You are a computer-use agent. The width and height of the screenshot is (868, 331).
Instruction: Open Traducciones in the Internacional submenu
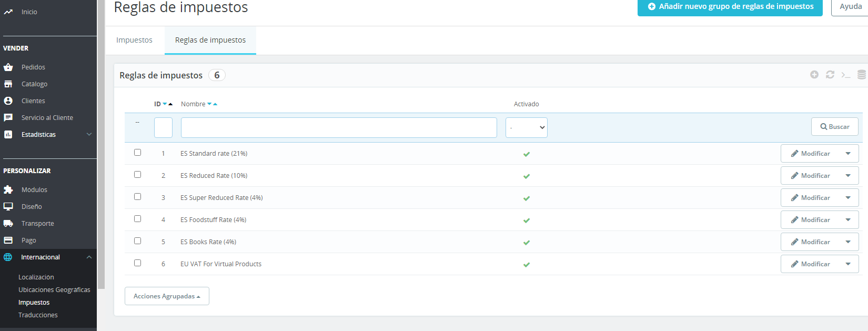(x=38, y=315)
